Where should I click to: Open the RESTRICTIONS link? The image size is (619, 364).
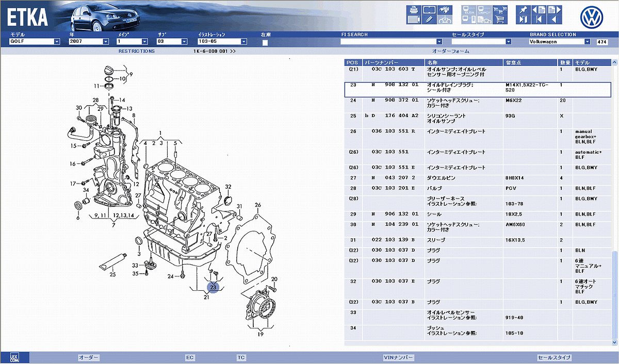pos(136,51)
